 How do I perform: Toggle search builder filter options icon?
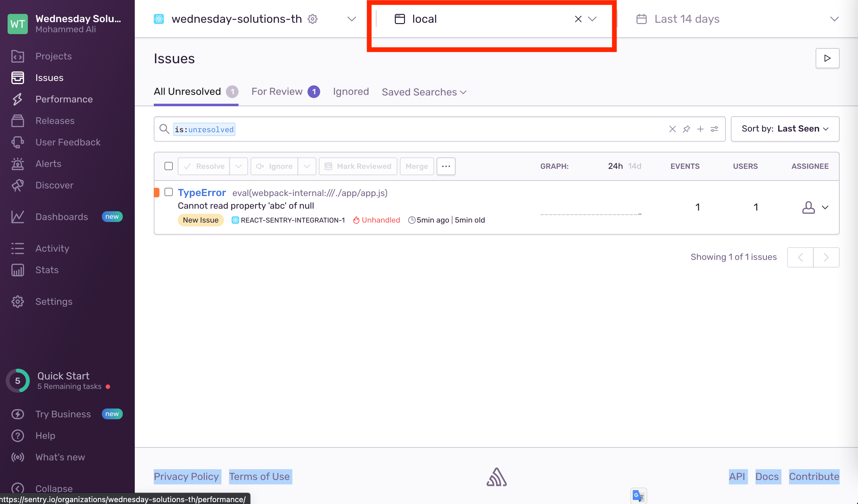(x=714, y=129)
